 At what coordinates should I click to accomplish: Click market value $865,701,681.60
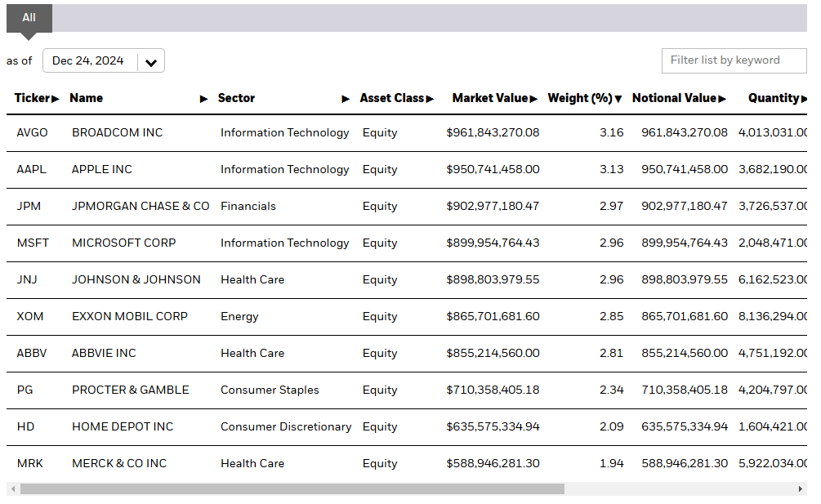click(x=493, y=317)
